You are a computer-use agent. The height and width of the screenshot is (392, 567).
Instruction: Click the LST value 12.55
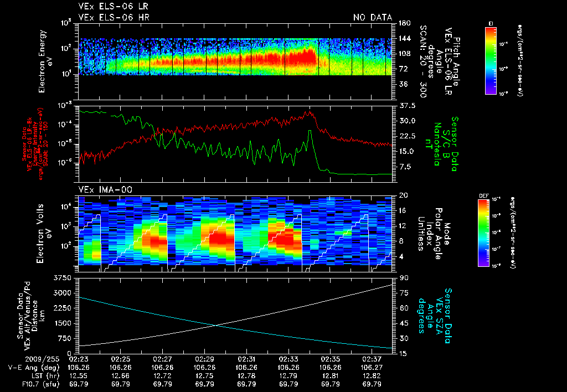(x=79, y=376)
